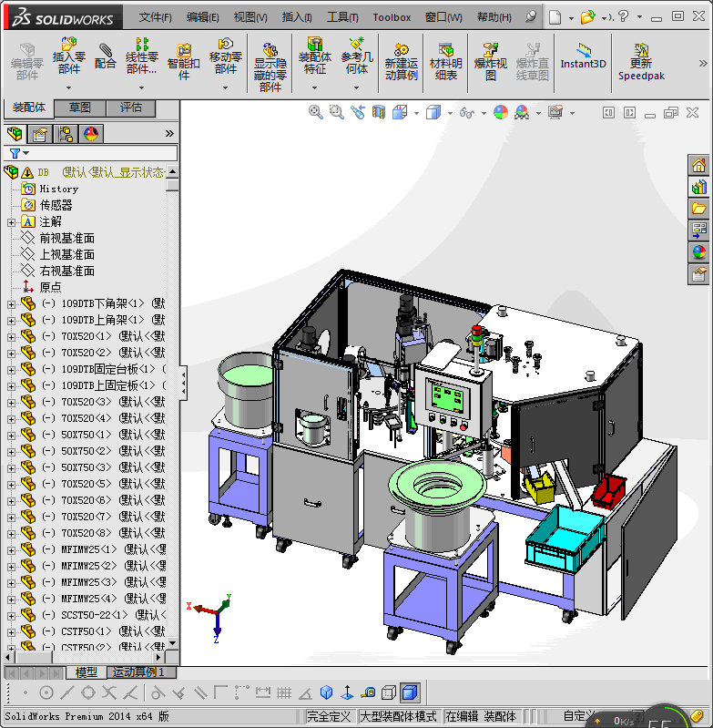Click tree horizontal scroll right arrow
713x728 pixels.
[x=159, y=658]
